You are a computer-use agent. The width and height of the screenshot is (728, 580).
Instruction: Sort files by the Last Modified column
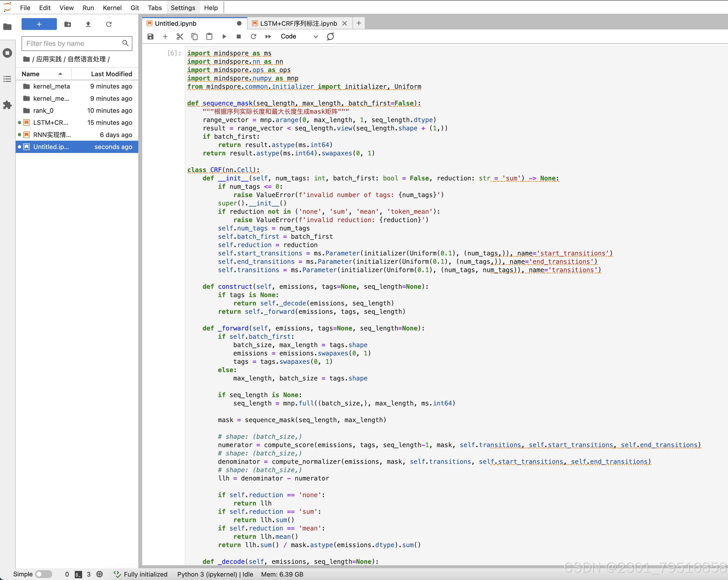pyautogui.click(x=112, y=74)
